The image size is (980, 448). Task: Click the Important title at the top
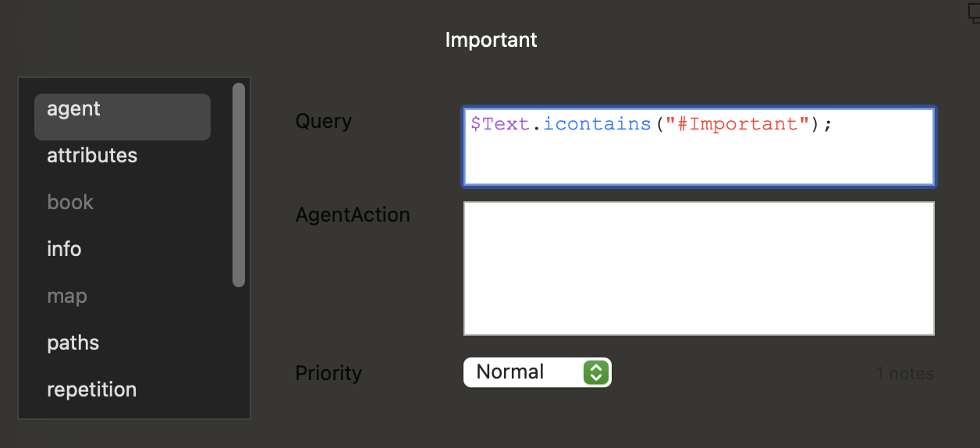tap(491, 40)
